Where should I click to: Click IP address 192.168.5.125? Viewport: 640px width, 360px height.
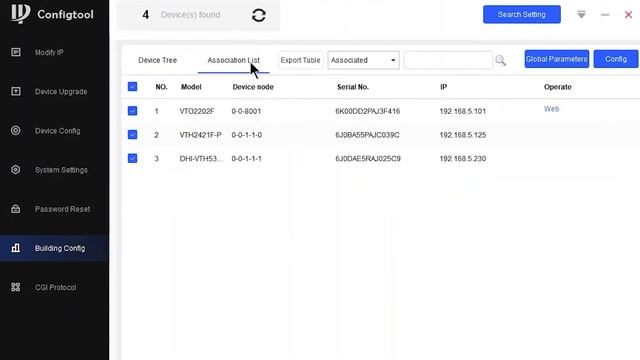coord(462,135)
